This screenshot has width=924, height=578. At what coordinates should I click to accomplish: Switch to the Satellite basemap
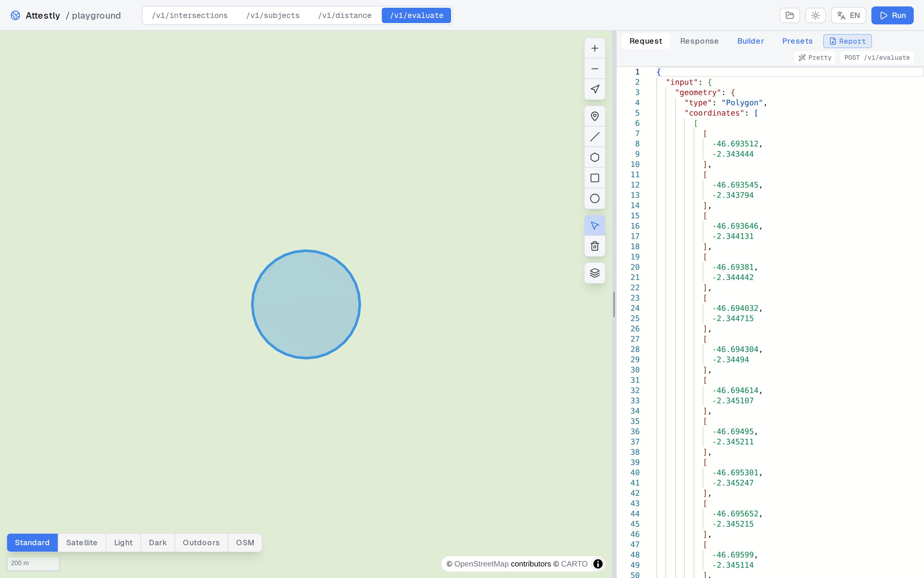click(82, 542)
